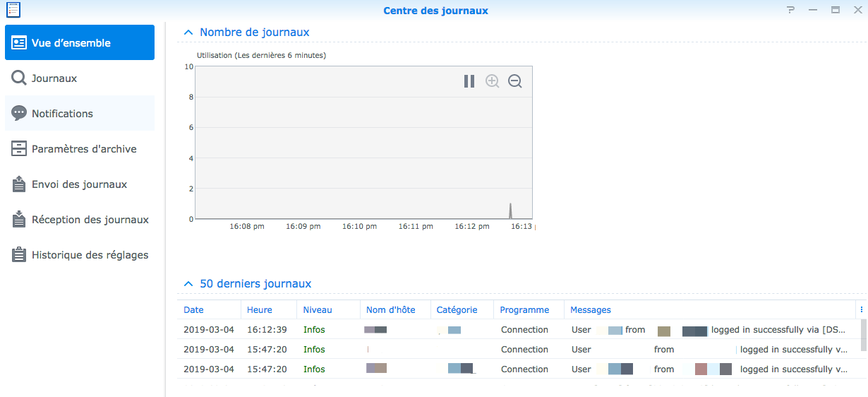Click the Paramètres d'archive drawer icon

(19, 149)
